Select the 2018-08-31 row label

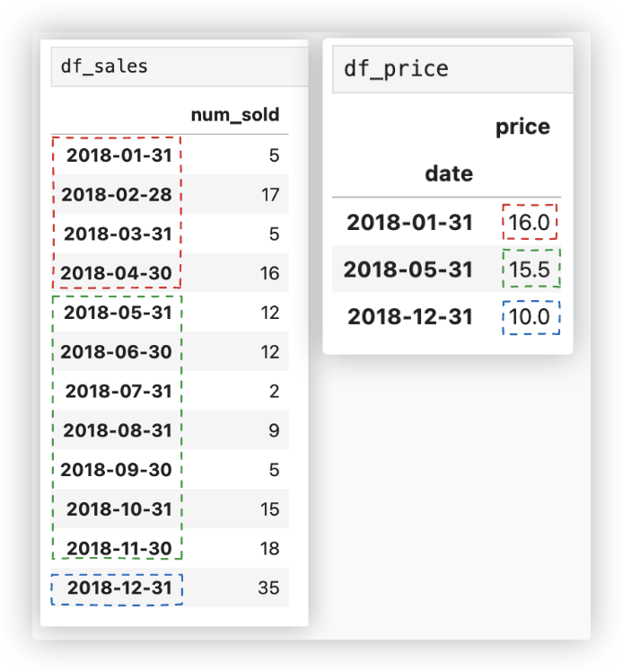(117, 430)
